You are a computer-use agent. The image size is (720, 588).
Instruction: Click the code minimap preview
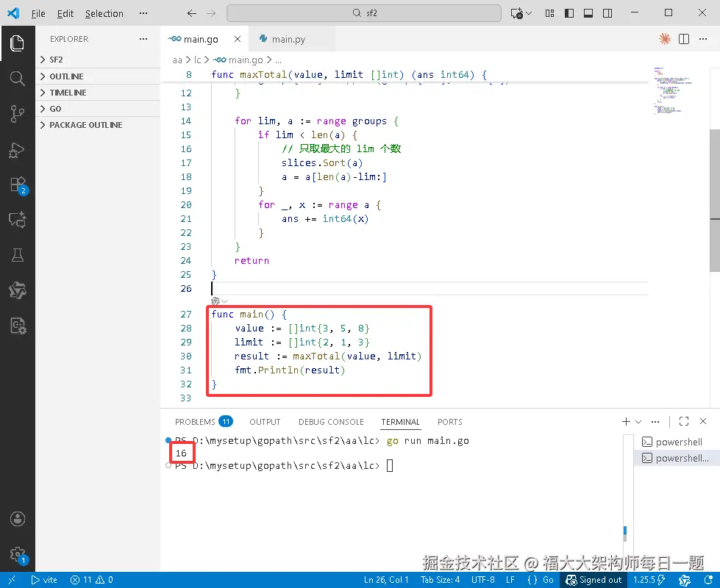(x=673, y=90)
